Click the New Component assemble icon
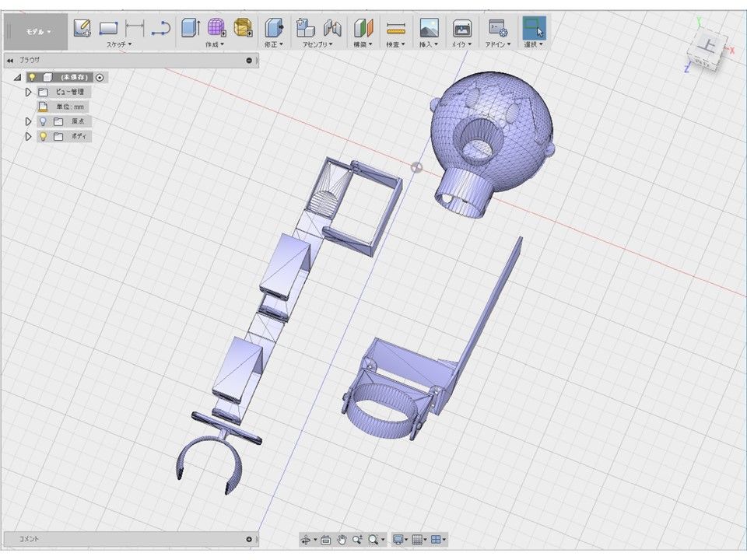Image resolution: width=747 pixels, height=560 pixels. click(305, 28)
